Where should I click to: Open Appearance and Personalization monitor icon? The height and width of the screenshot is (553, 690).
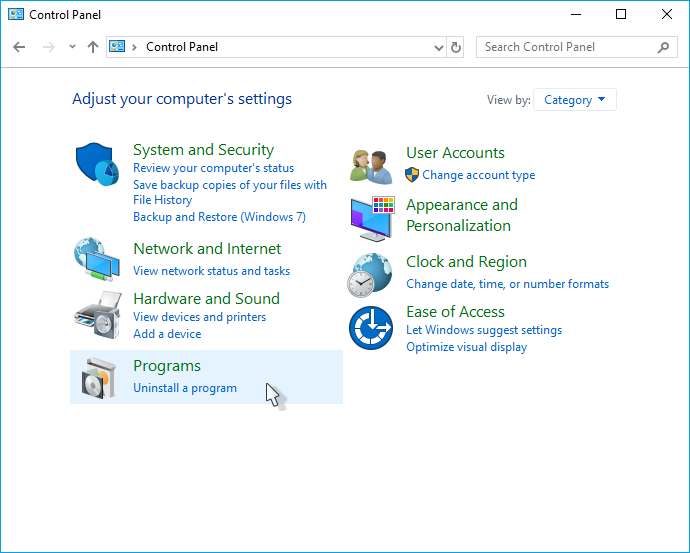pyautogui.click(x=371, y=217)
